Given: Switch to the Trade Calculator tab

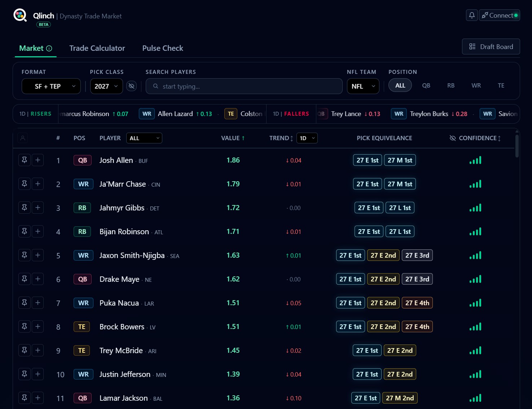Looking at the screenshot, I should [97, 48].
